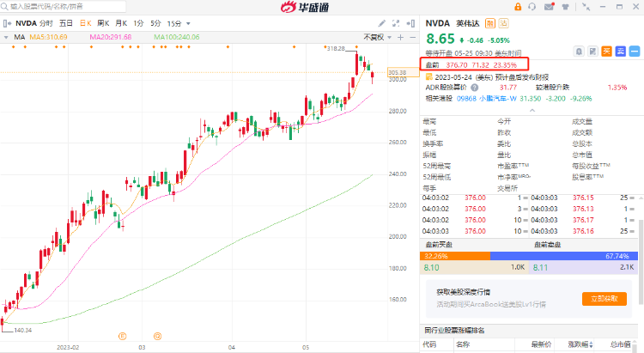Click the 名称 column header

coord(463,344)
